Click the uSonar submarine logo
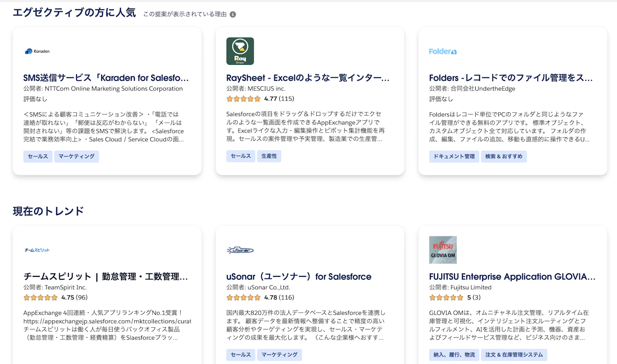The width and height of the screenshot is (617, 364). click(240, 250)
